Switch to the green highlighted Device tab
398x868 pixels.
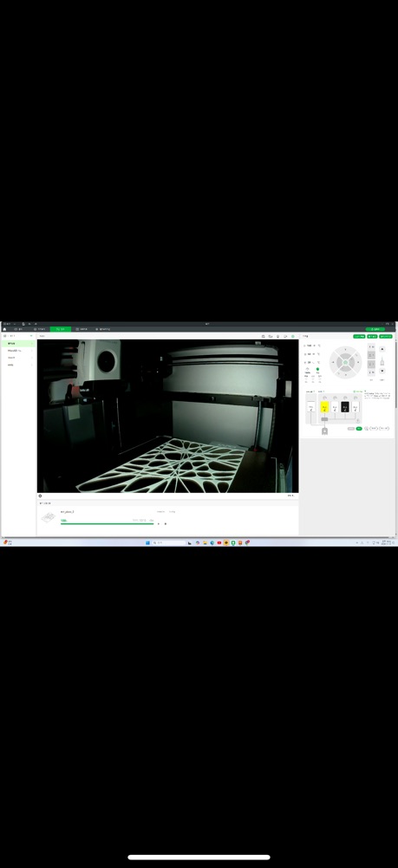click(x=60, y=329)
